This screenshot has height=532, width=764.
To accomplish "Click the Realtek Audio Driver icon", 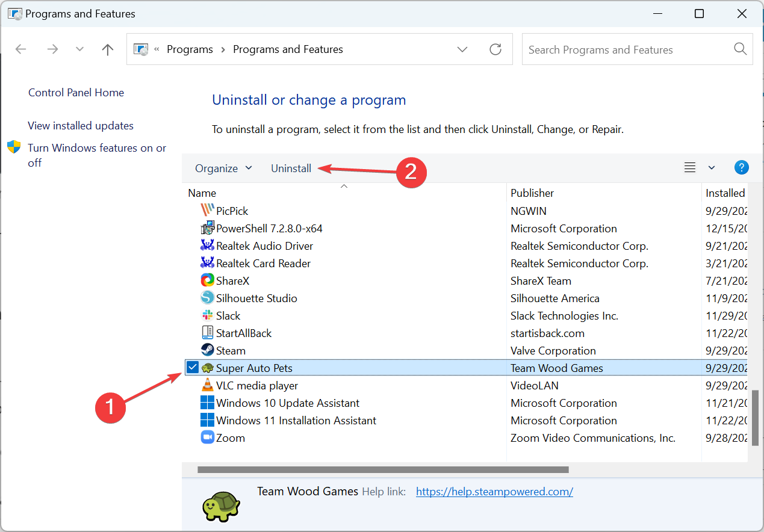I will (207, 246).
